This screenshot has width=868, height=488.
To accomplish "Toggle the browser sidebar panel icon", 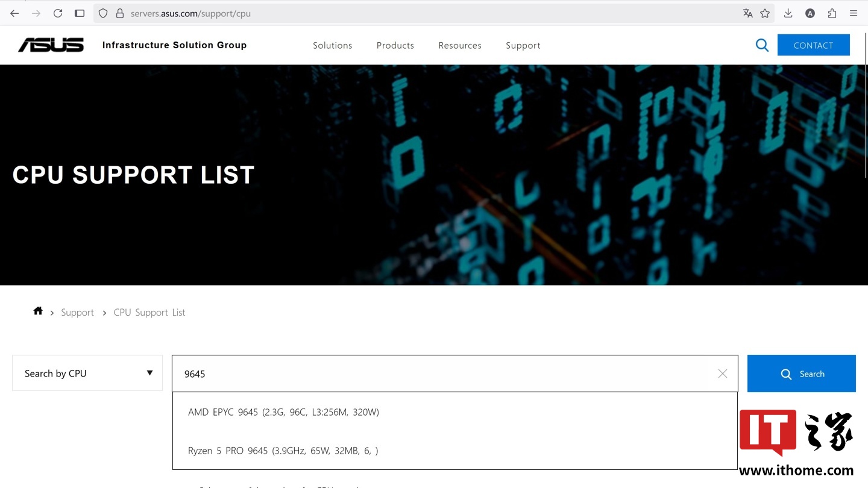I will pos(80,13).
